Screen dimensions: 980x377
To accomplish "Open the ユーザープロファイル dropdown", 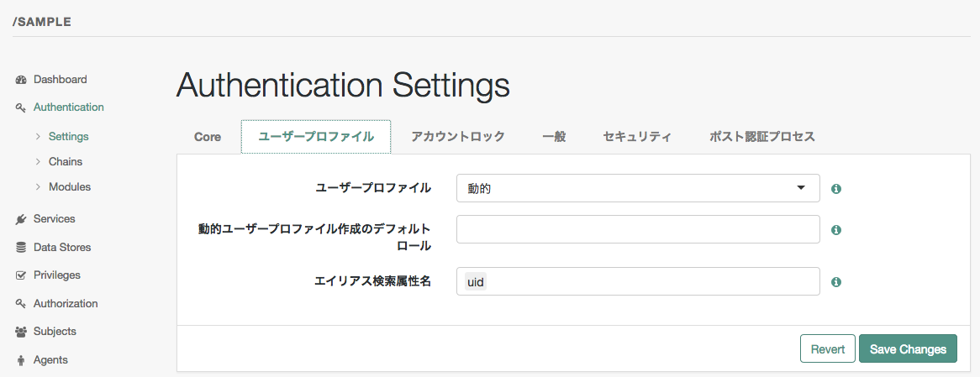I will pyautogui.click(x=637, y=189).
